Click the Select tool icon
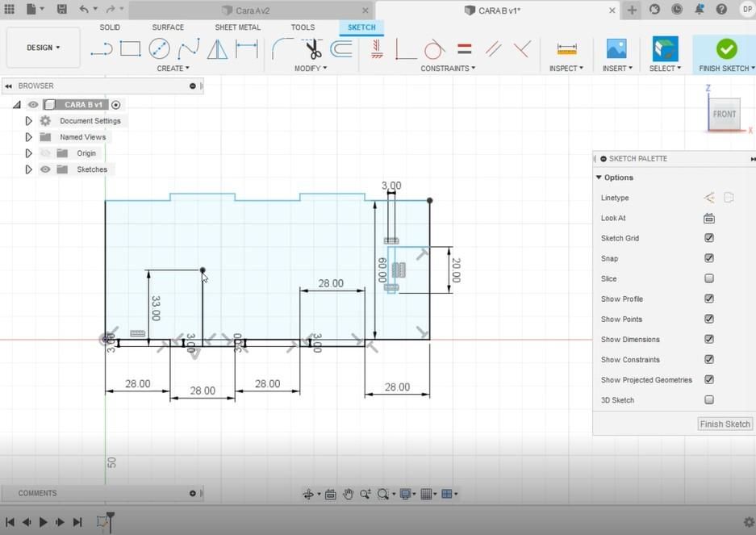This screenshot has height=535, width=756. coord(666,48)
